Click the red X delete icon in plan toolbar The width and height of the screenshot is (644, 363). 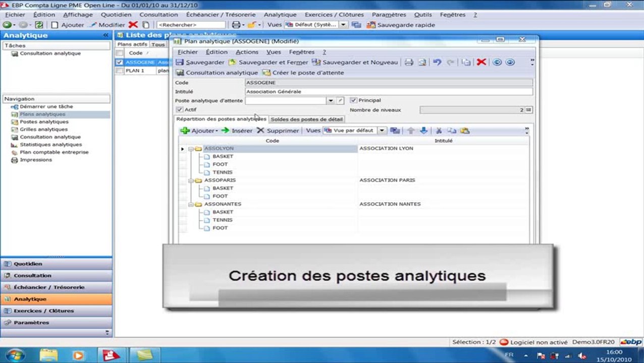[481, 62]
